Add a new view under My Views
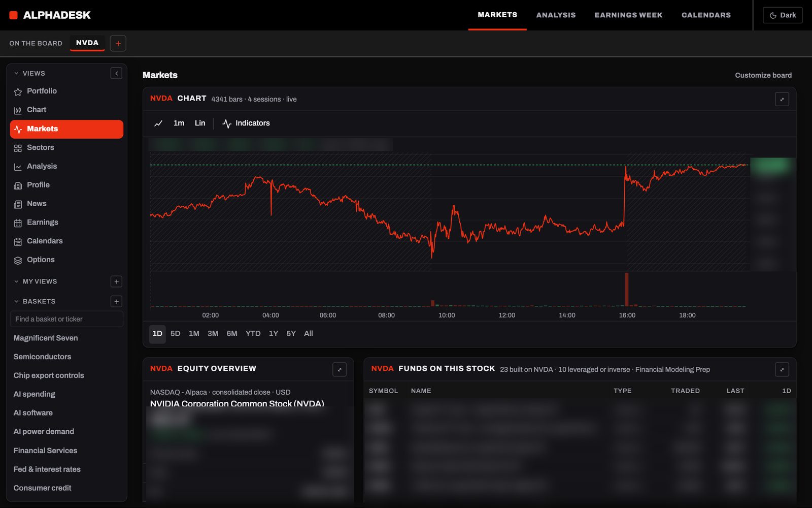 point(116,281)
